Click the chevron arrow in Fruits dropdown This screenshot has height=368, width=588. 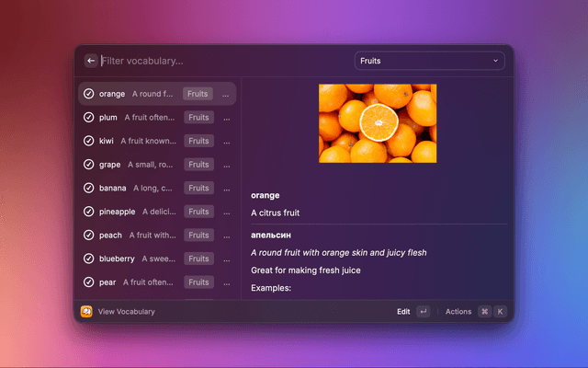click(x=496, y=61)
